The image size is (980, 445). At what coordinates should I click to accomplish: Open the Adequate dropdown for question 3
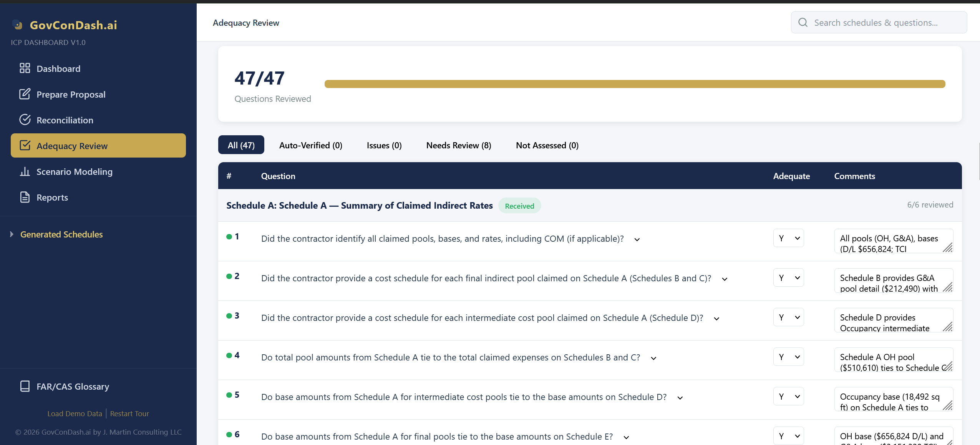pos(788,317)
